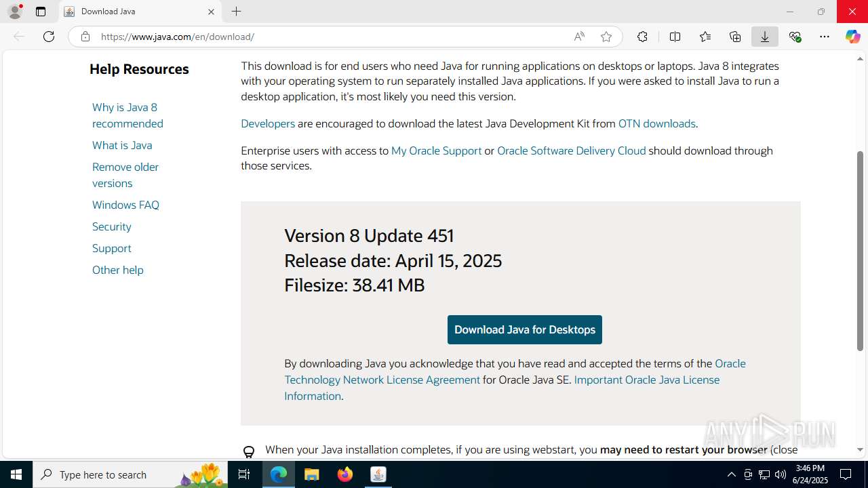
Task: Launch Firefox from the taskbar
Action: [x=345, y=474]
